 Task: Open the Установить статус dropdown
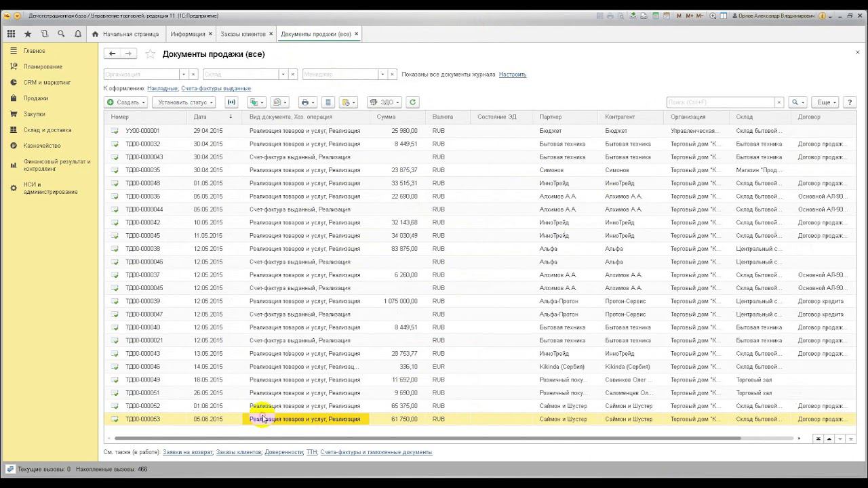coord(183,102)
